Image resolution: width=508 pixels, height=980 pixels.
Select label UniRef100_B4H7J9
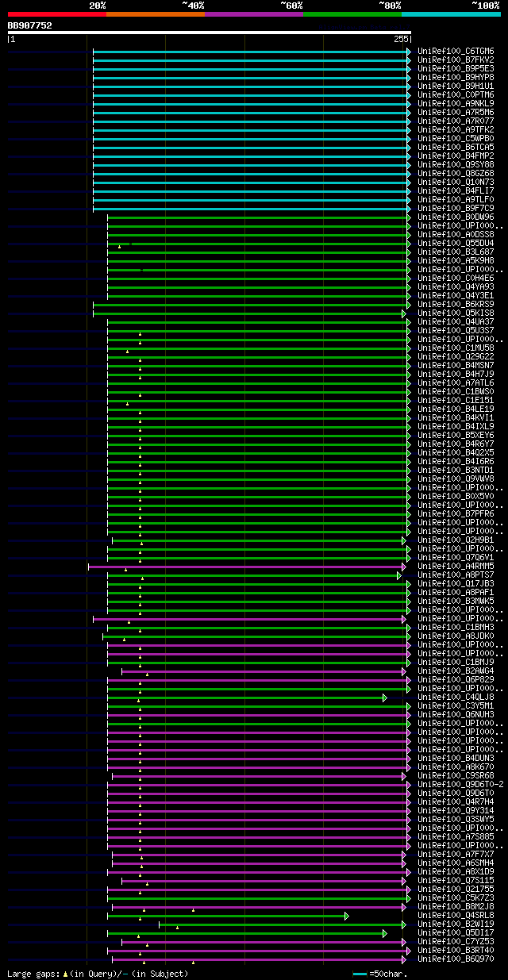(x=456, y=374)
